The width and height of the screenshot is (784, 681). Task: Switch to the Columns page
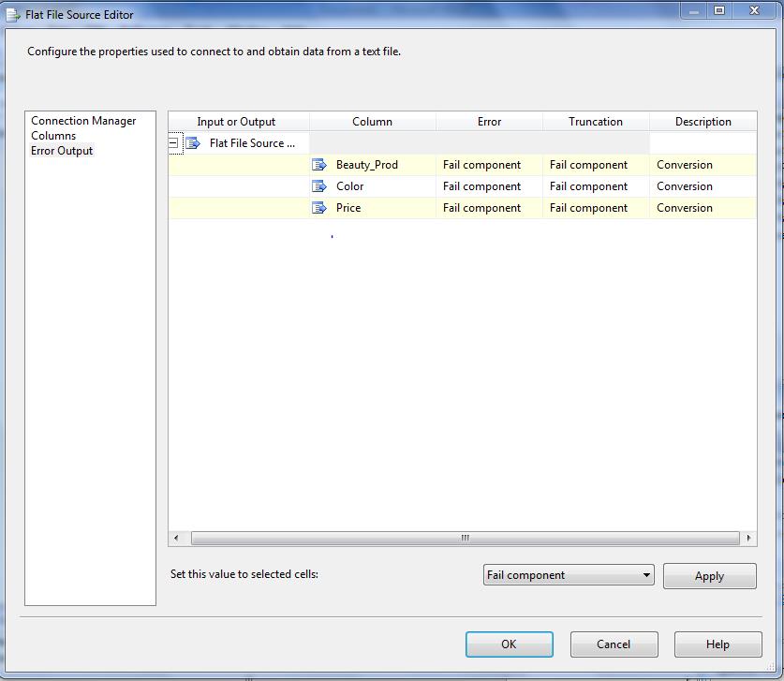(x=53, y=136)
